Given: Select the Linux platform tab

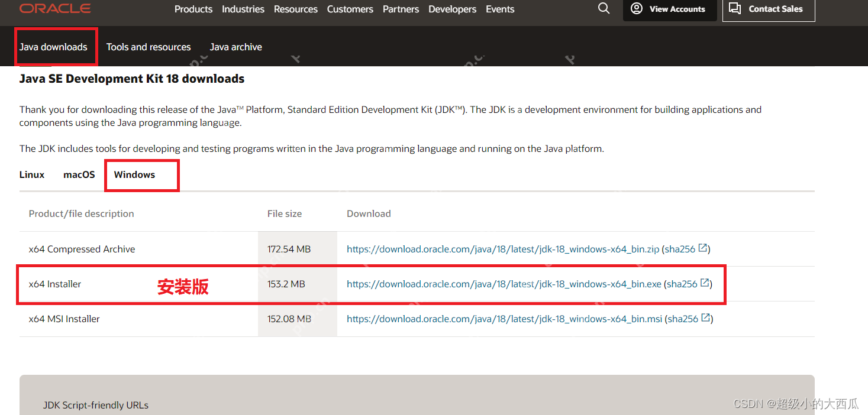Looking at the screenshot, I should coord(32,174).
